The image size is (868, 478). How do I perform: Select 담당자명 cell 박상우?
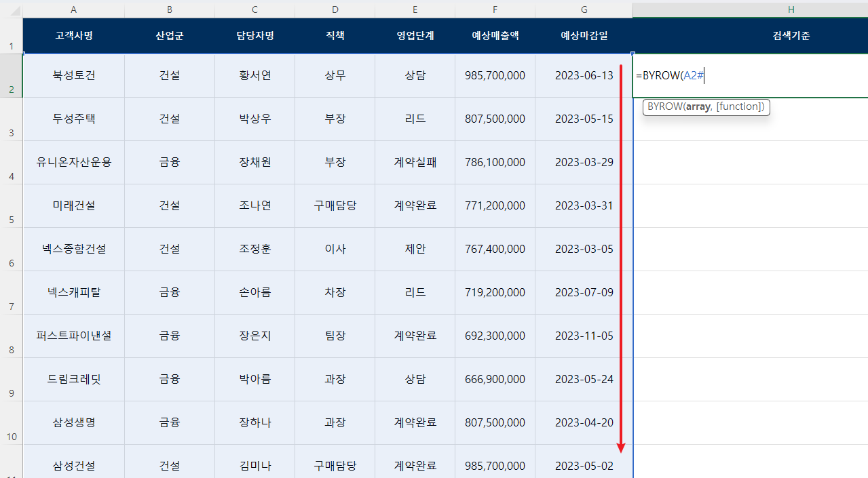[x=254, y=119]
